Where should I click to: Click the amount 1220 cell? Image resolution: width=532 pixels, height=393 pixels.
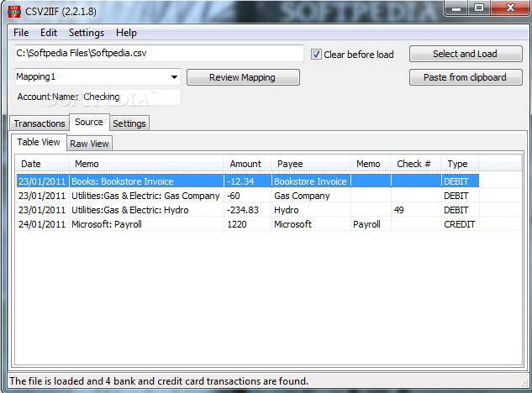pyautogui.click(x=248, y=224)
